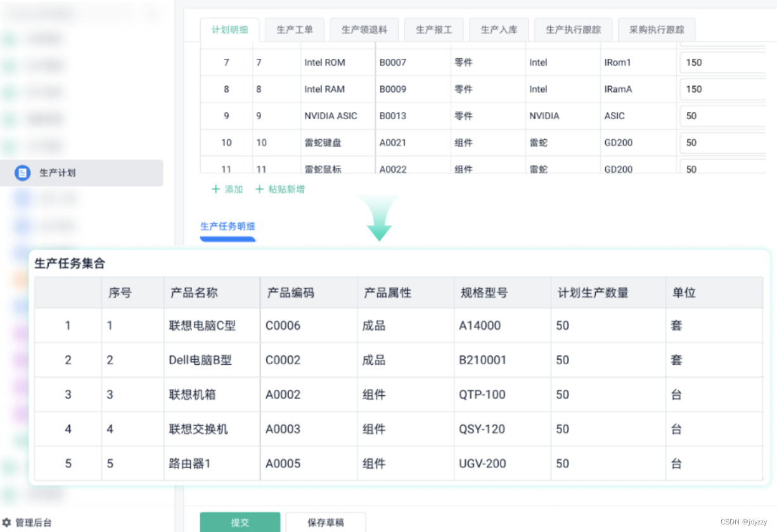Click the 联想交换机 cell
The image size is (777, 532).
(212, 429)
